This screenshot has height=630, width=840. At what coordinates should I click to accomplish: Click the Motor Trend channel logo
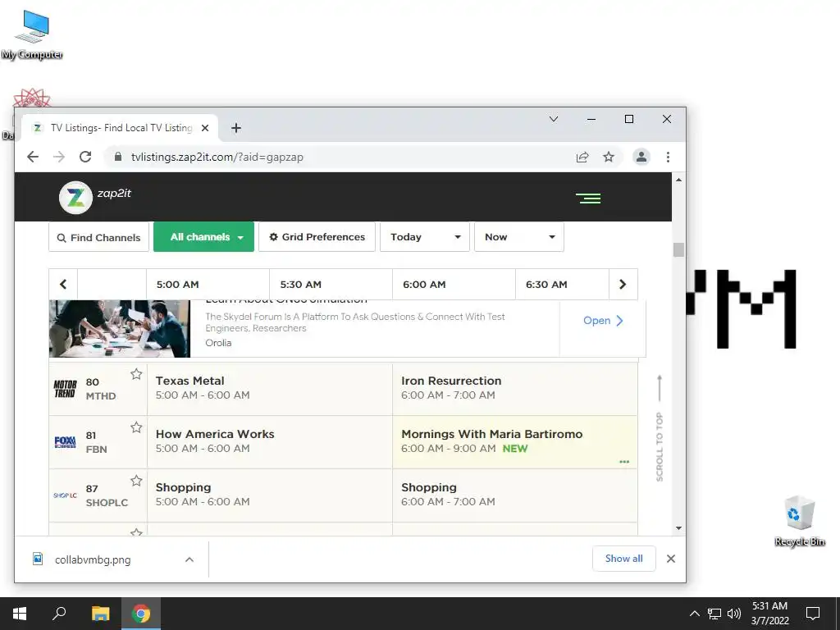tap(66, 388)
